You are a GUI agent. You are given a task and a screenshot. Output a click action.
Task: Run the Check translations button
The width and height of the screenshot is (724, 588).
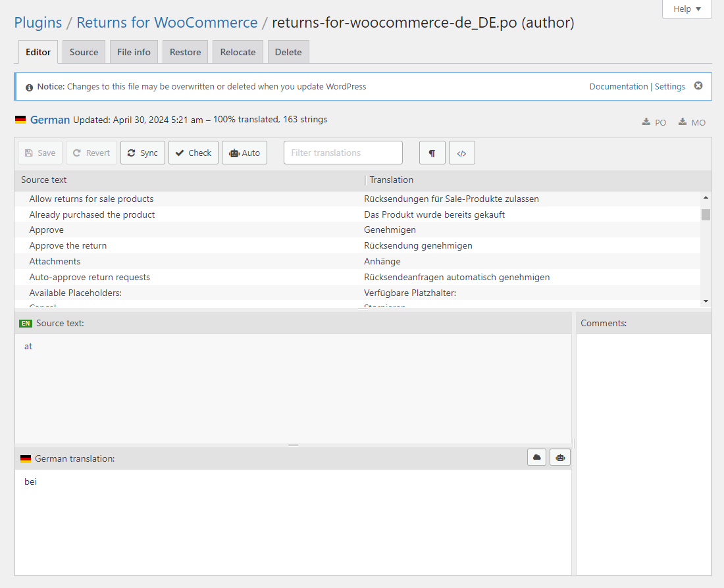pos(194,153)
